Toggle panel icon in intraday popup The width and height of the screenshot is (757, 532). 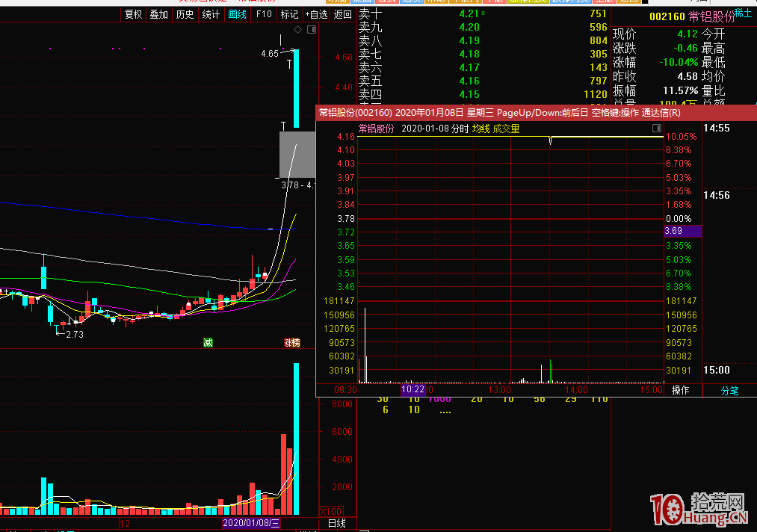(x=656, y=129)
